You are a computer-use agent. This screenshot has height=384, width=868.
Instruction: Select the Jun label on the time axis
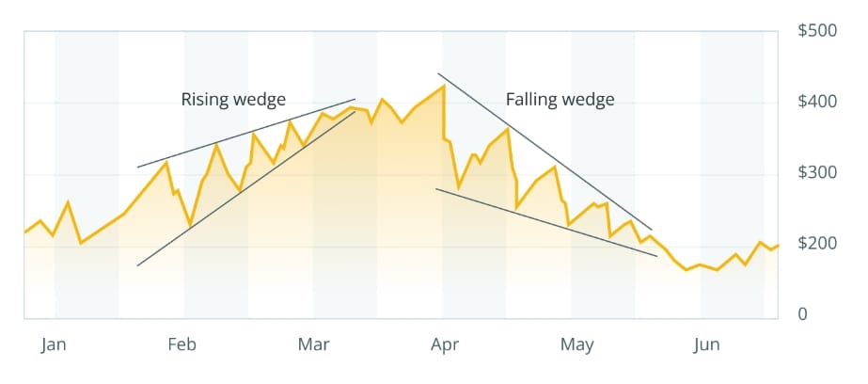click(x=706, y=345)
